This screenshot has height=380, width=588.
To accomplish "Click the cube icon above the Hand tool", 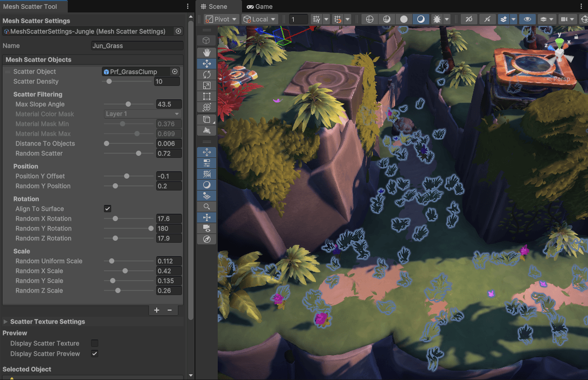I will [x=207, y=40].
